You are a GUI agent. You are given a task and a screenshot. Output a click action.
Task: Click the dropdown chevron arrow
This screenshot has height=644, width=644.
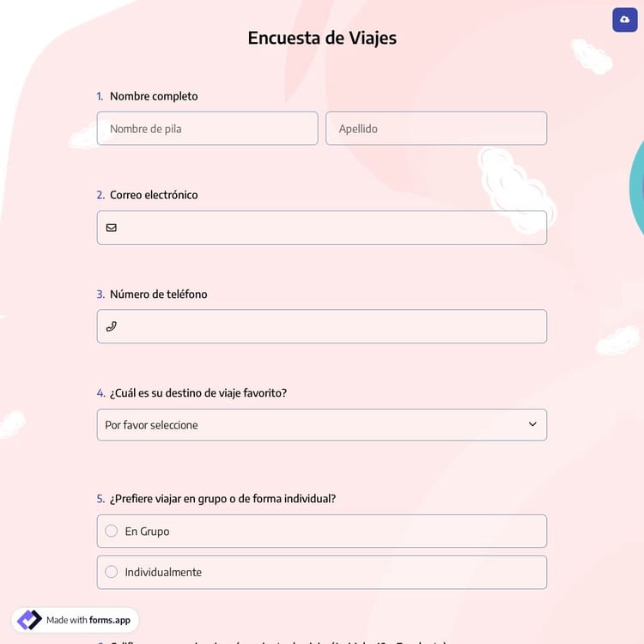click(532, 425)
